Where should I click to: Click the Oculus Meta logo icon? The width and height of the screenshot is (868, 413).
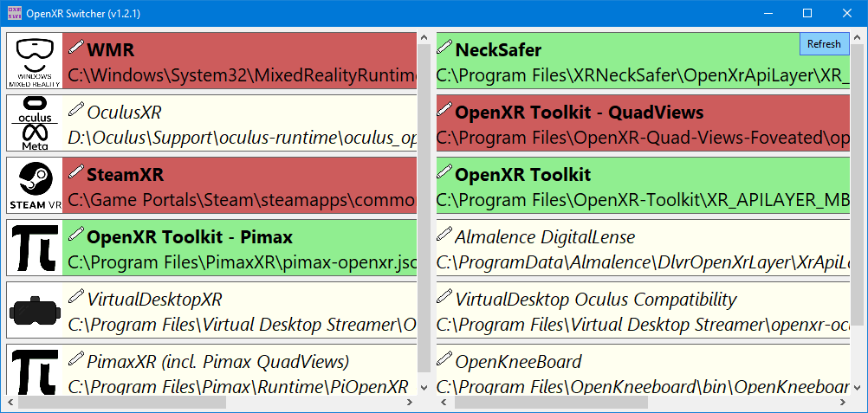coord(35,123)
